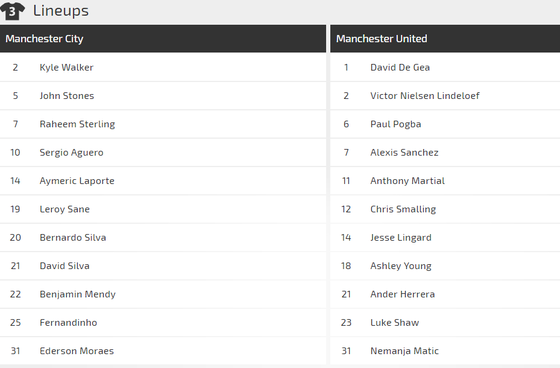Open John Stones player link
The width and height of the screenshot is (560, 368).
click(67, 96)
